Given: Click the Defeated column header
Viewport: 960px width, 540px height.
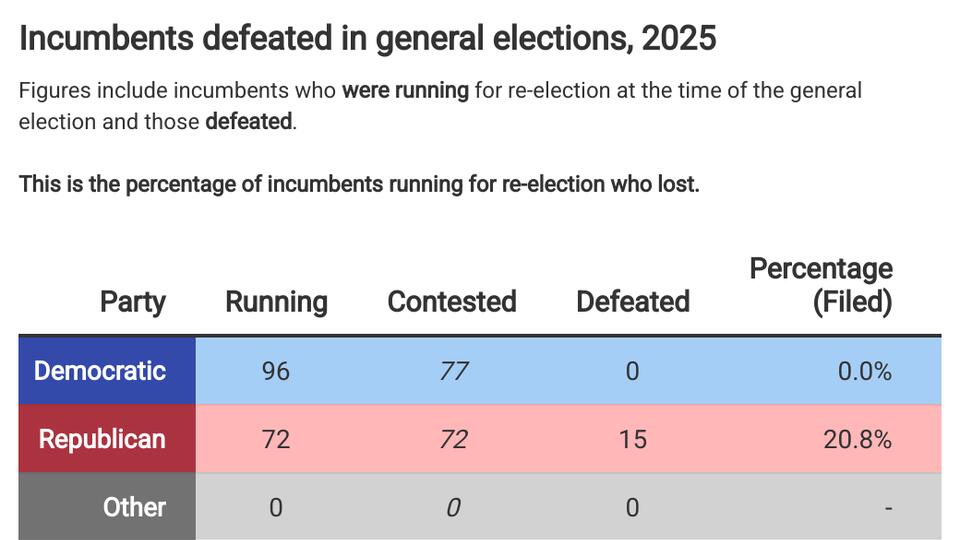Looking at the screenshot, I should click(x=632, y=301).
